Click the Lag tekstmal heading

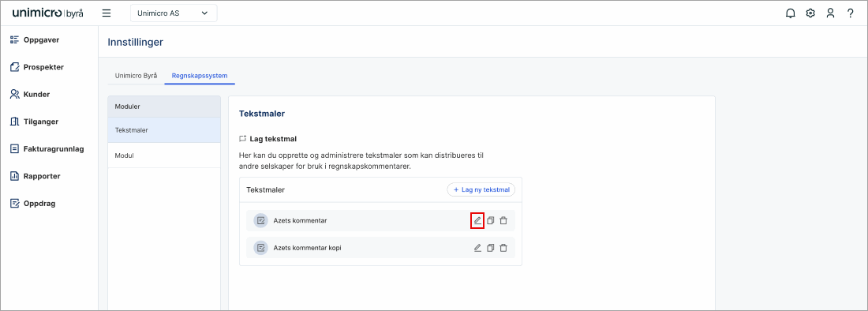tap(274, 138)
